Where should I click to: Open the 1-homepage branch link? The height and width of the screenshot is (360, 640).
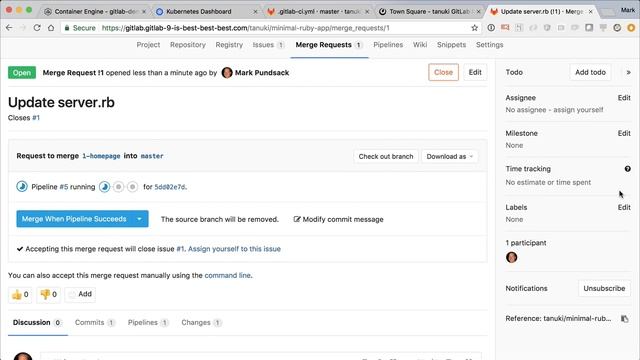point(101,156)
